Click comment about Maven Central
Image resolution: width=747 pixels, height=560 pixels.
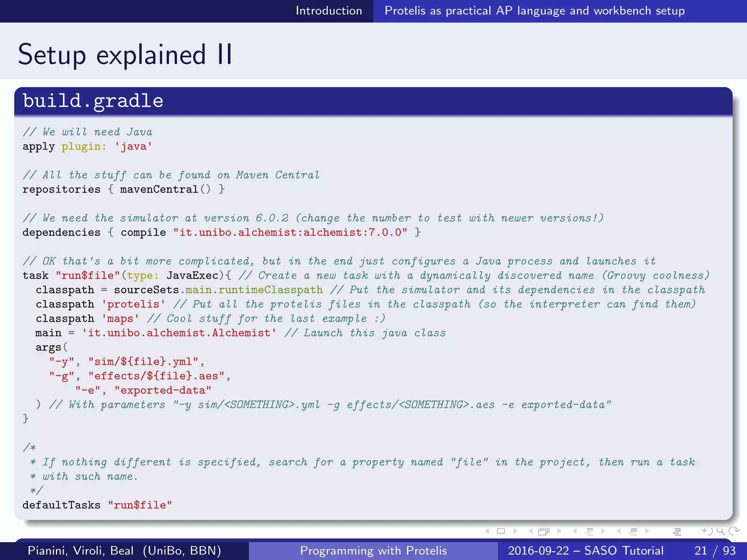click(171, 175)
